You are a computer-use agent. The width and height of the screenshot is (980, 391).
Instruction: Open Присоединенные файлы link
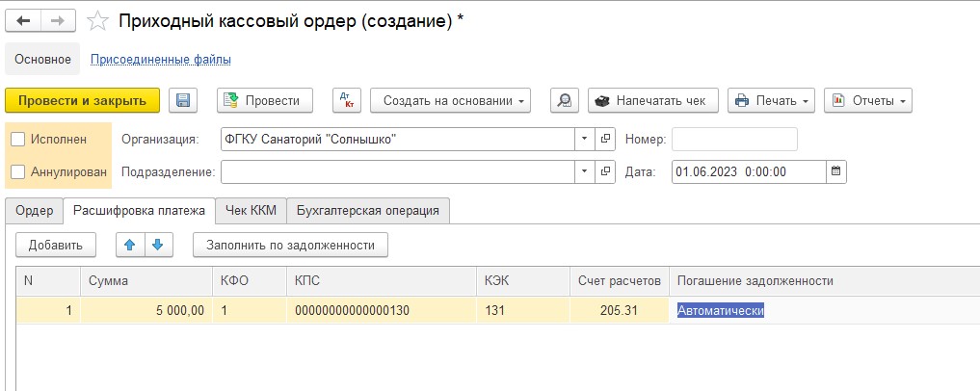point(161,60)
